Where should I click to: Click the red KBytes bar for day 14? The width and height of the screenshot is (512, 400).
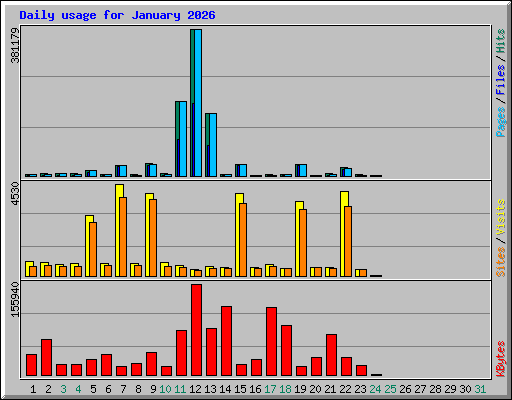(226, 341)
